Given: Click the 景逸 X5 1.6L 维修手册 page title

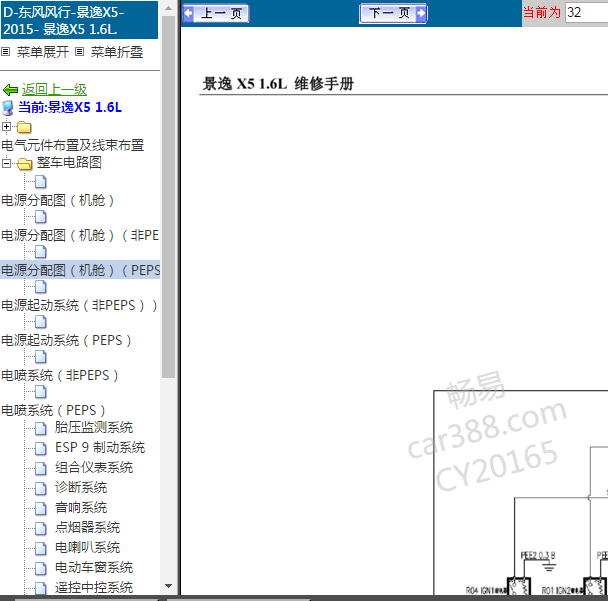Looking at the screenshot, I should pyautogui.click(x=278, y=83).
